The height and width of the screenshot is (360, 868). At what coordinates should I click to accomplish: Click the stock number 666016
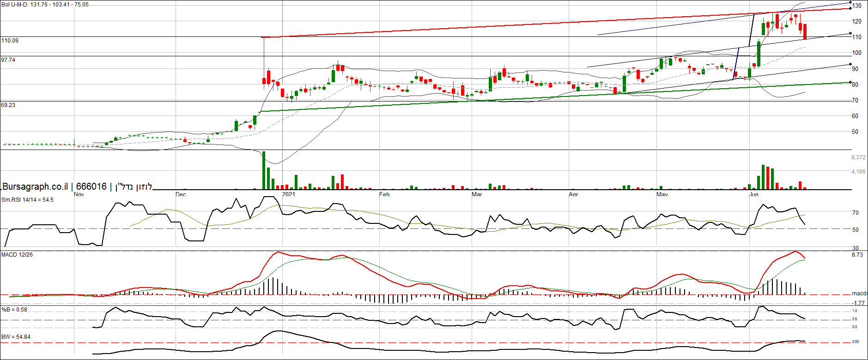(91, 186)
